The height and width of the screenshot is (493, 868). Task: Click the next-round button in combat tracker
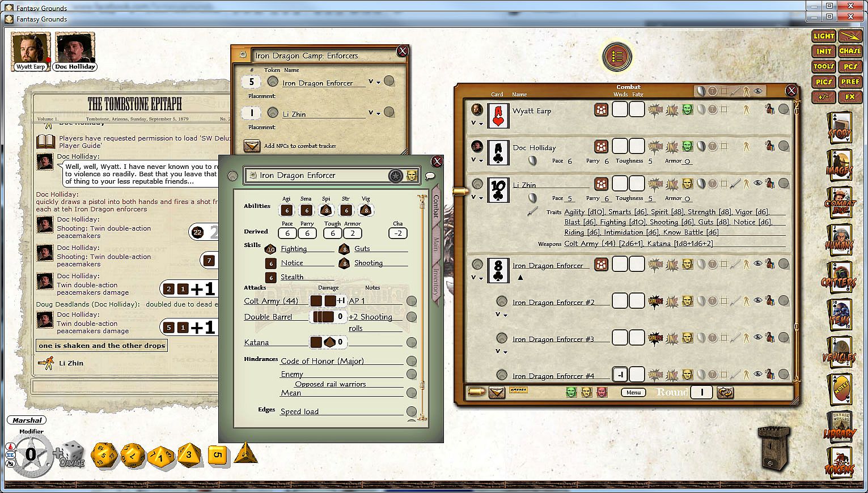coord(725,392)
